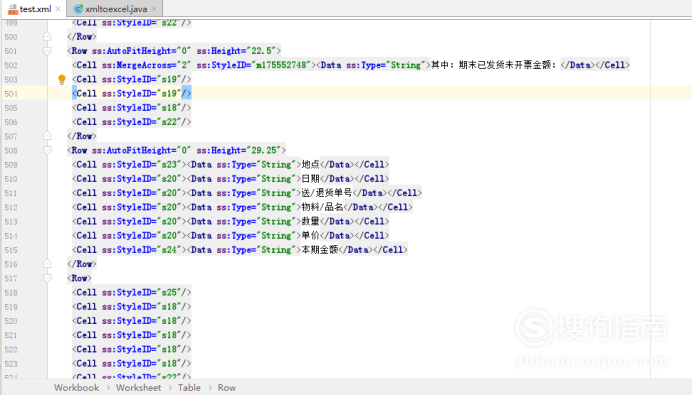Click the closing Row tag on line 516

82,264
